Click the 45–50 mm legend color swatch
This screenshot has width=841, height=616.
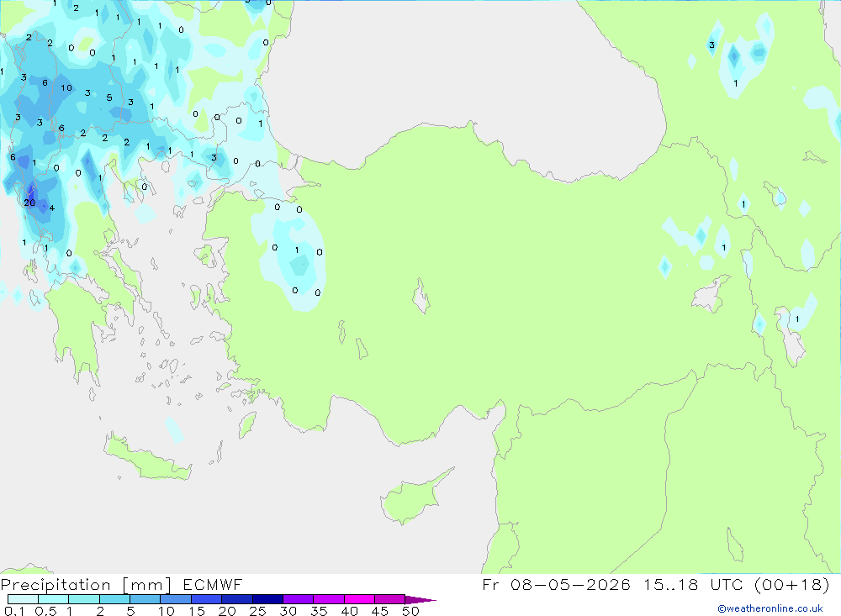click(390, 599)
